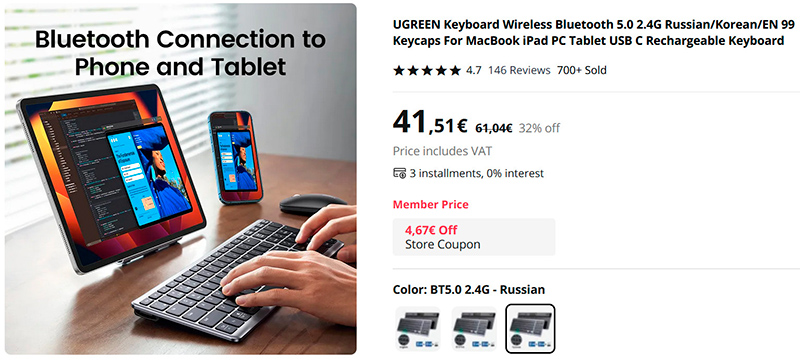Click the Member Price label
The height and width of the screenshot is (361, 800).
[x=431, y=204]
